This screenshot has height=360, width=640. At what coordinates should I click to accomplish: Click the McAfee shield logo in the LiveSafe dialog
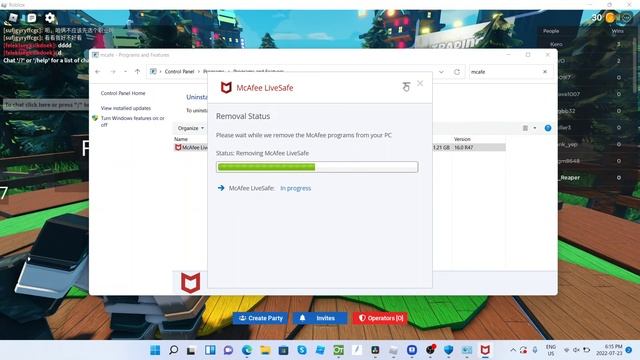point(226,87)
